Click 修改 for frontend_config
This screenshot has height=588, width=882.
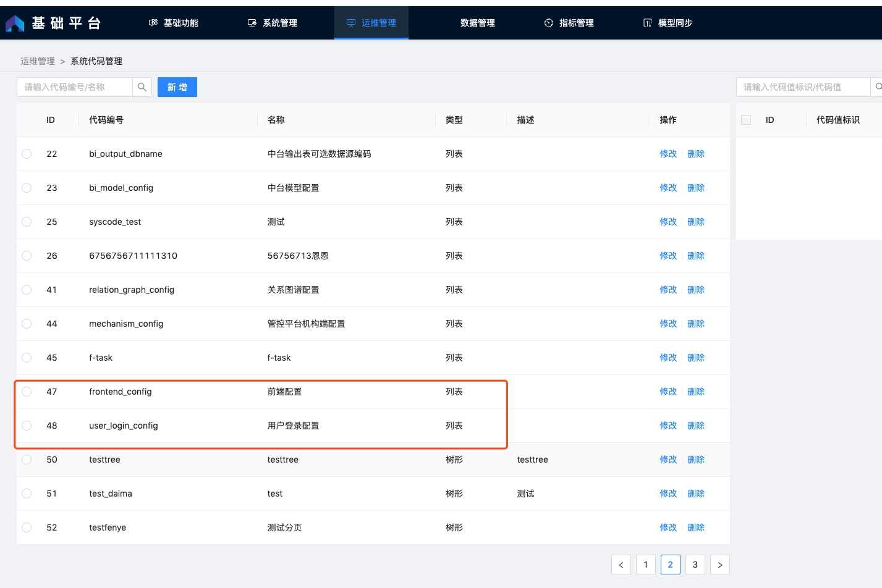point(668,392)
